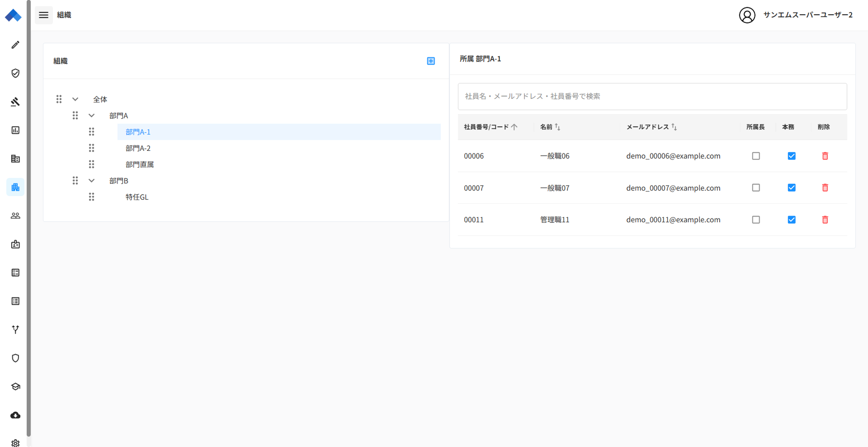868x447 pixels.
Task: Open the organization building sidebar icon
Action: click(x=15, y=187)
